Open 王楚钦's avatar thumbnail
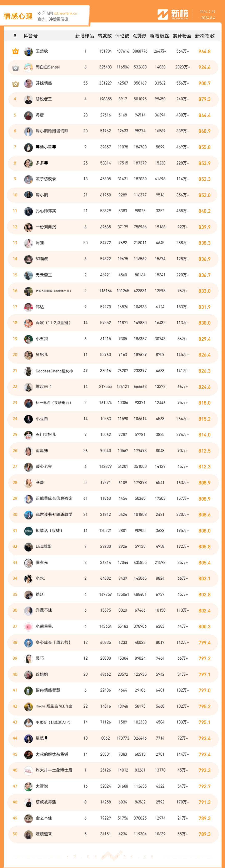The width and height of the screenshot is (225, 868). point(28,52)
